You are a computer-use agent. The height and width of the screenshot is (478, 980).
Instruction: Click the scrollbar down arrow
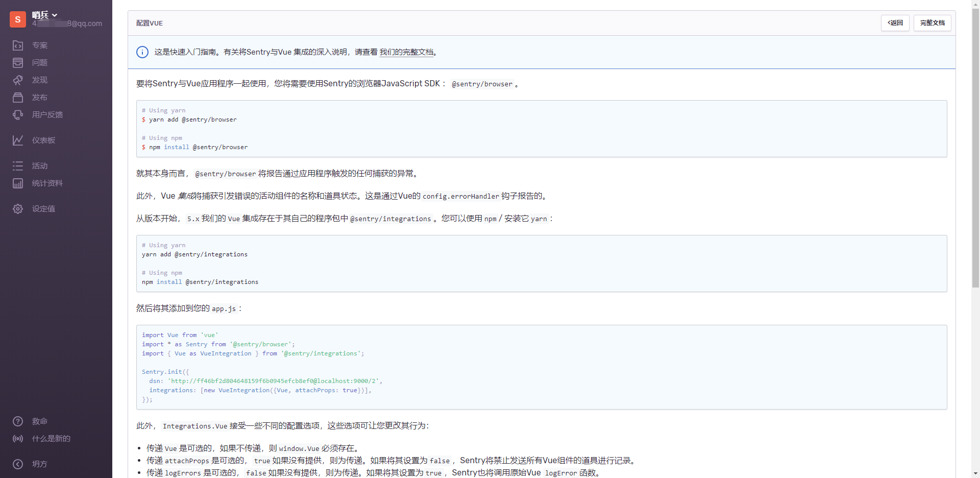pyautogui.click(x=975, y=473)
